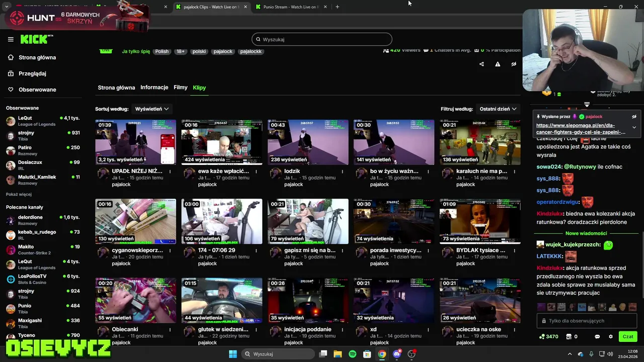Viewport: 644px width, 362px height.
Task: Click the chat settings gear icon
Action: coord(611,337)
